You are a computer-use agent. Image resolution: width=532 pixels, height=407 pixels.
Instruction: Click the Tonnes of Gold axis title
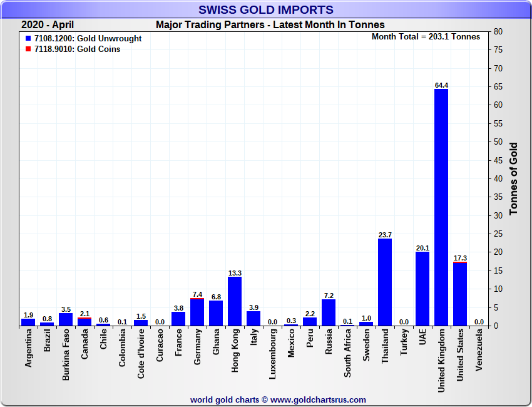[x=513, y=179]
